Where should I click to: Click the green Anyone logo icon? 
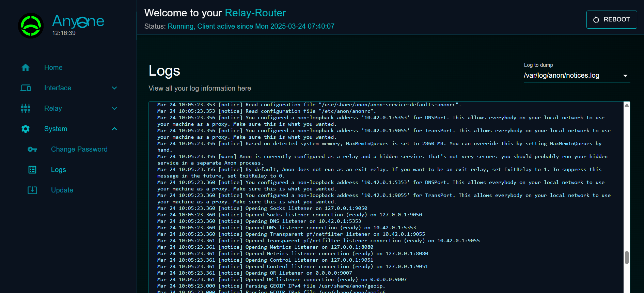pyautogui.click(x=31, y=26)
